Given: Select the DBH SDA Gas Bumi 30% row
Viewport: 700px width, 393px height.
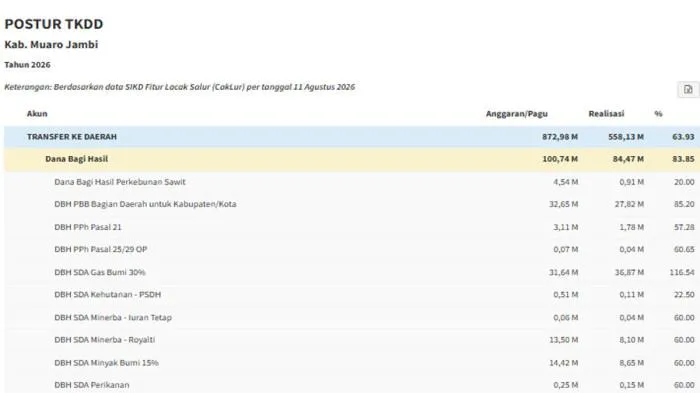Looking at the screenshot, I should point(352,272).
